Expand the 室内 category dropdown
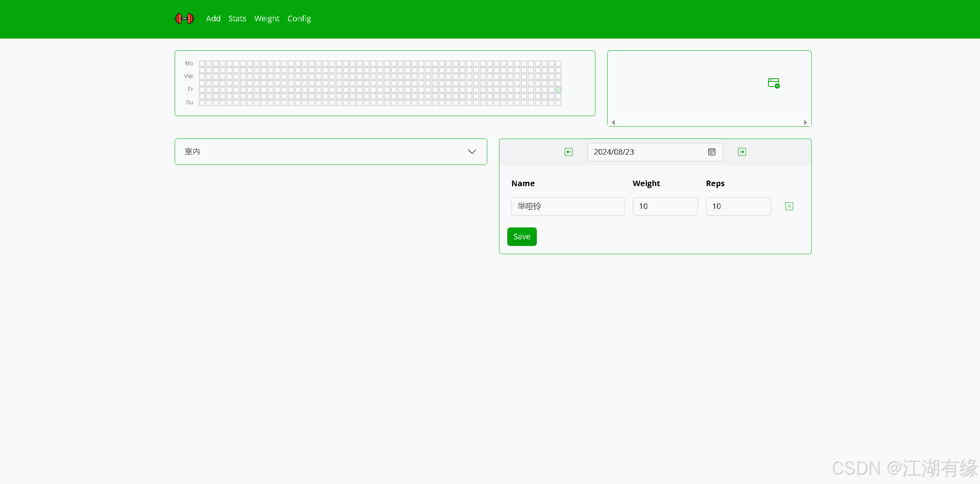 coord(330,151)
